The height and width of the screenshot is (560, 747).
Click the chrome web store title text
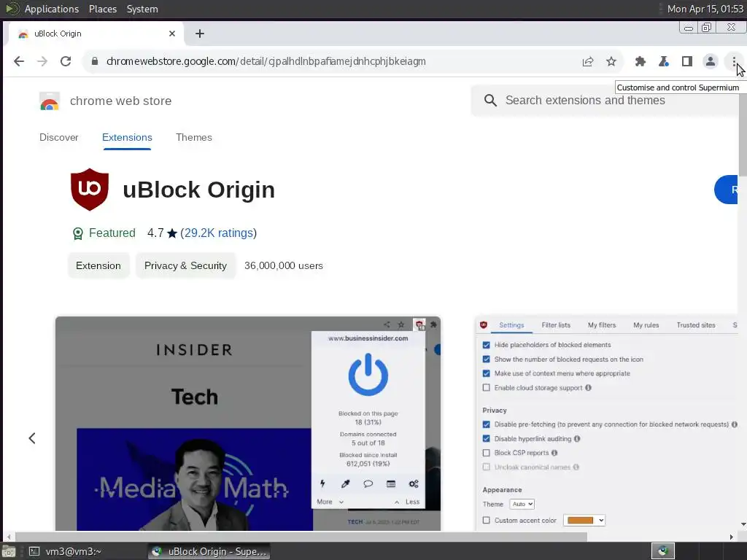(120, 101)
